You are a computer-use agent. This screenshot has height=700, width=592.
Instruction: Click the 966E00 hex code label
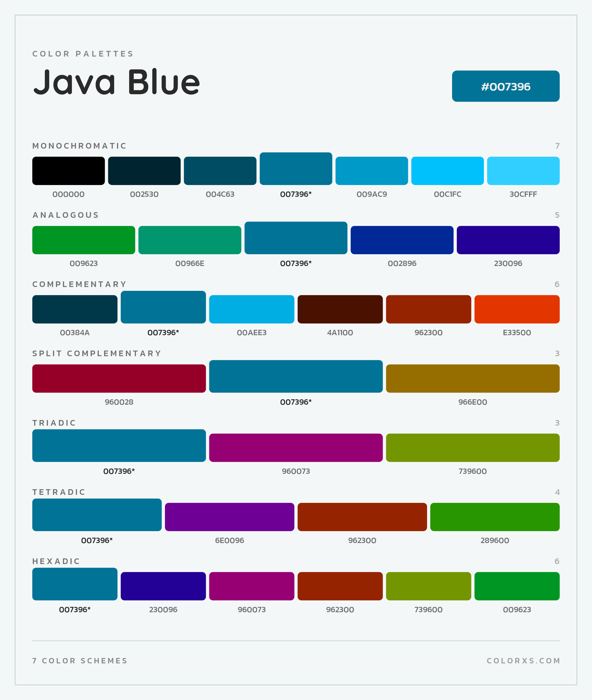coord(473,402)
